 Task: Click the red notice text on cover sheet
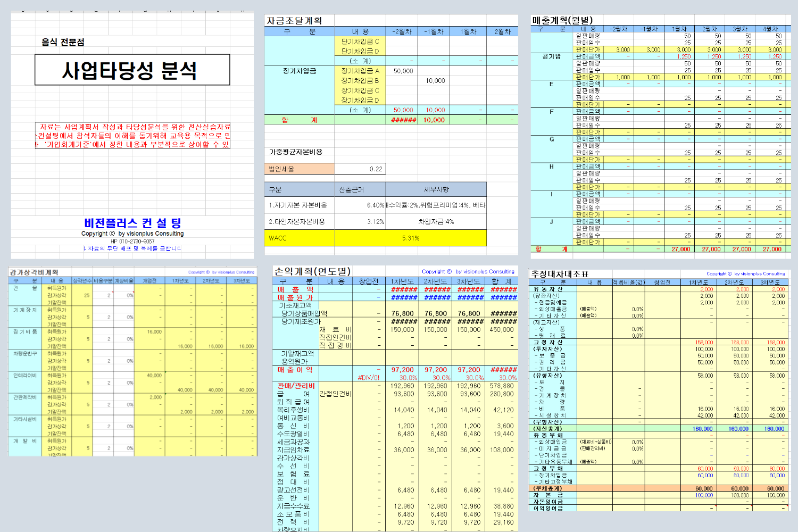(x=132, y=136)
